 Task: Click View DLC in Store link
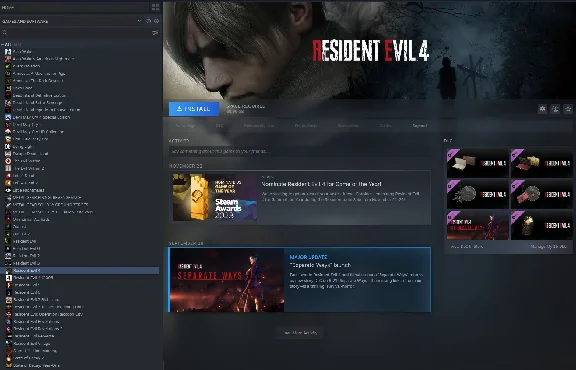click(467, 247)
